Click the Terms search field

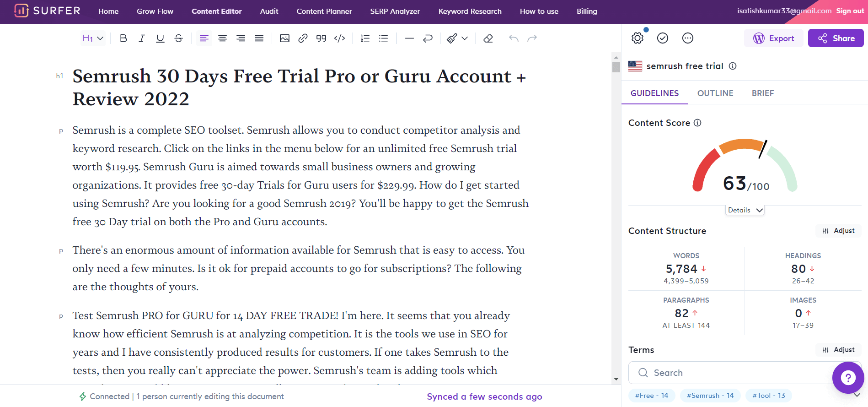(745, 373)
